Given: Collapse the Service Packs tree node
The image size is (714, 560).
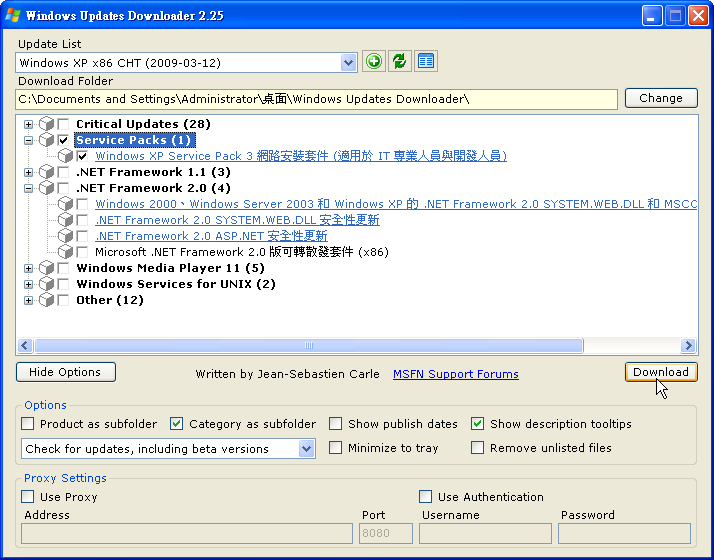Looking at the screenshot, I should (28, 140).
